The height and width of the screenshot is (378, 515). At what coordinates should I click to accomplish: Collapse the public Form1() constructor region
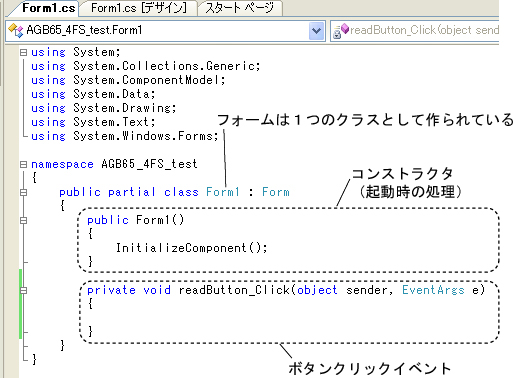[23, 220]
